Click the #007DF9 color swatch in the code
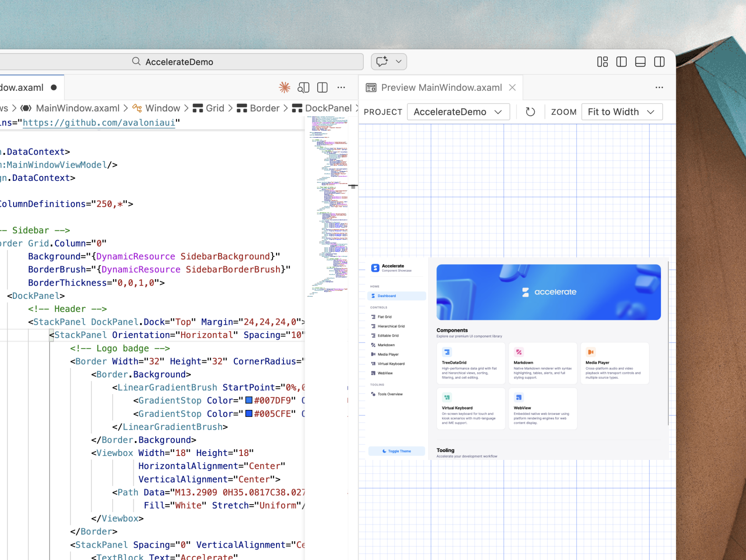 pos(248,400)
